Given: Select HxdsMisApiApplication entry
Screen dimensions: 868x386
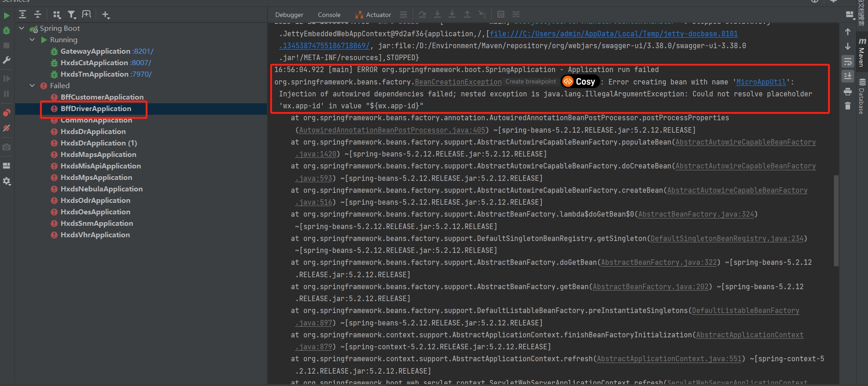Looking at the screenshot, I should (101, 166).
